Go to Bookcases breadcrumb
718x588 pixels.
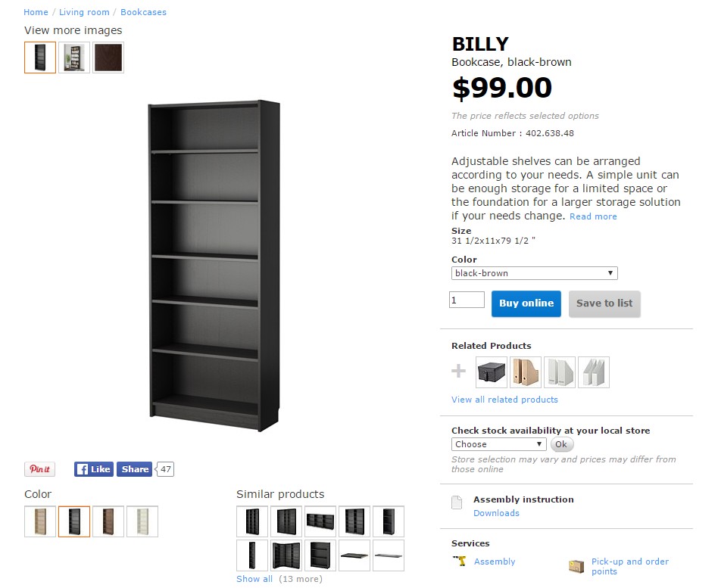click(x=143, y=12)
